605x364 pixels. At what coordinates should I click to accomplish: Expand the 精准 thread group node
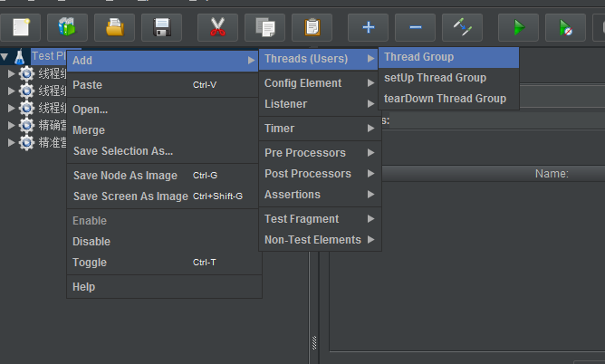(x=11, y=143)
